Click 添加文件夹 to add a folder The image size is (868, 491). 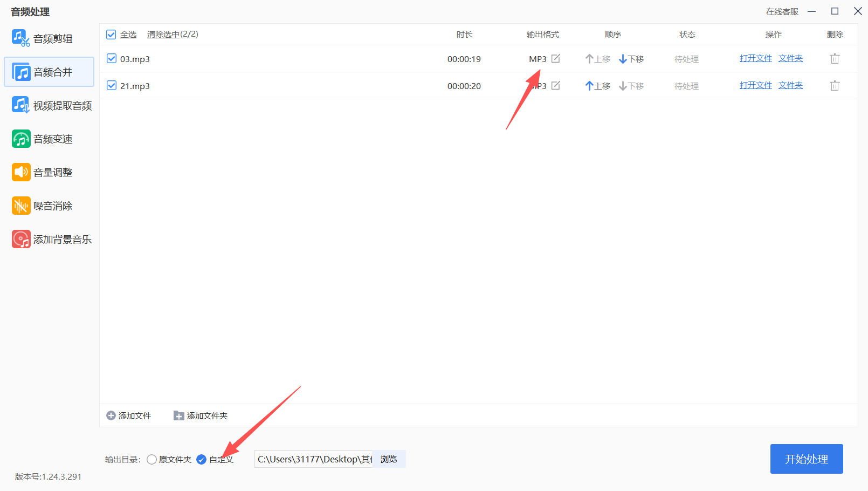pos(201,415)
